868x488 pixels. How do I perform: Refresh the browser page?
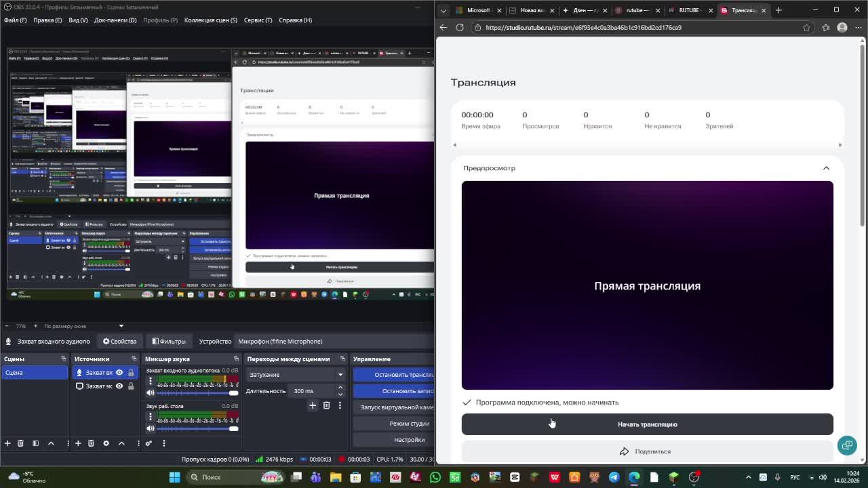coord(460,28)
